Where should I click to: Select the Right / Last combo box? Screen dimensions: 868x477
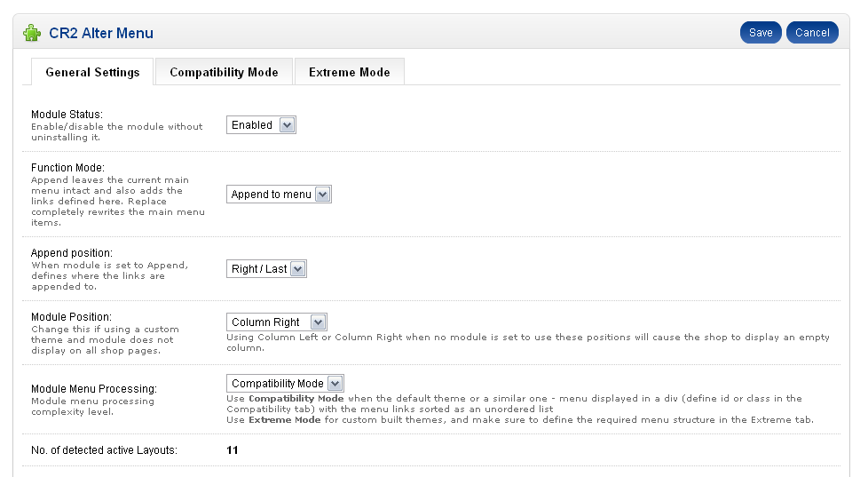(x=266, y=269)
